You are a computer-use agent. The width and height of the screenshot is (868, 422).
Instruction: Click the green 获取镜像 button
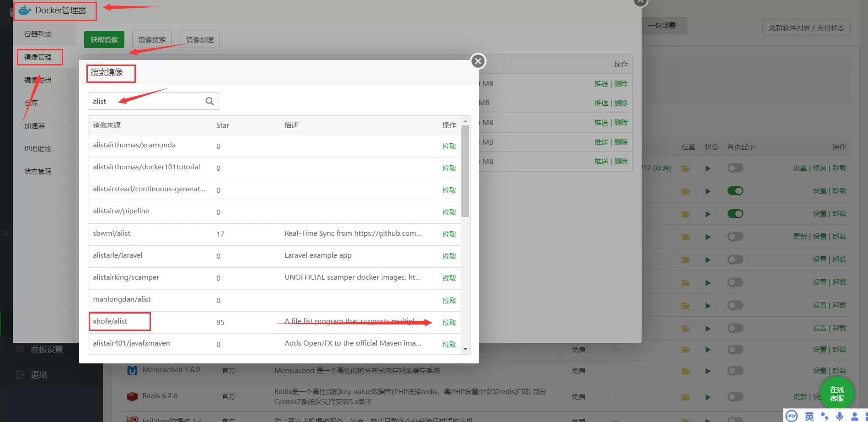(104, 40)
